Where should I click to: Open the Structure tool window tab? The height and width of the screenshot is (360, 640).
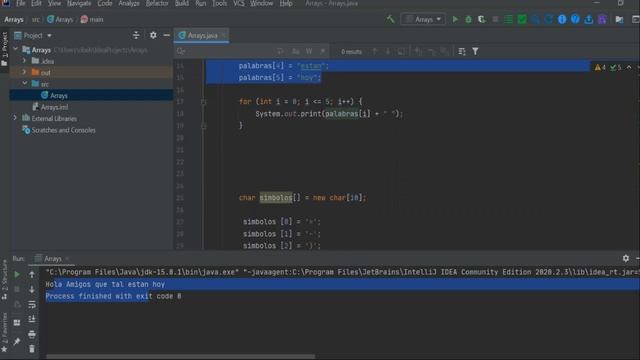(x=4, y=280)
